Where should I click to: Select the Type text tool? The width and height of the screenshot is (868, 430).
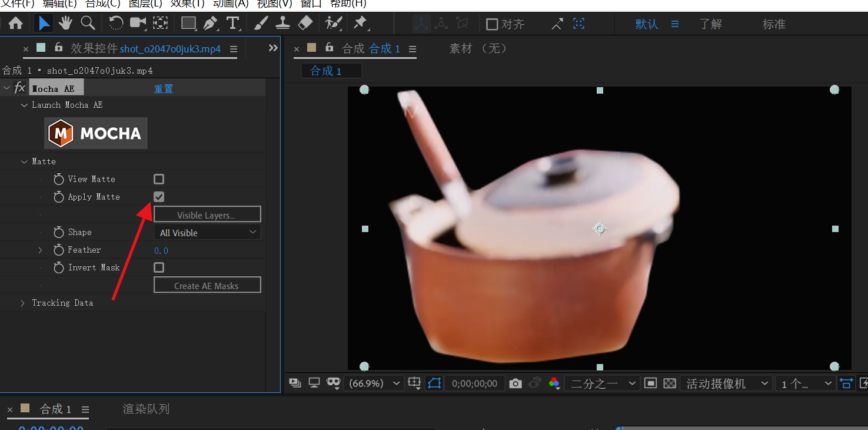point(233,24)
